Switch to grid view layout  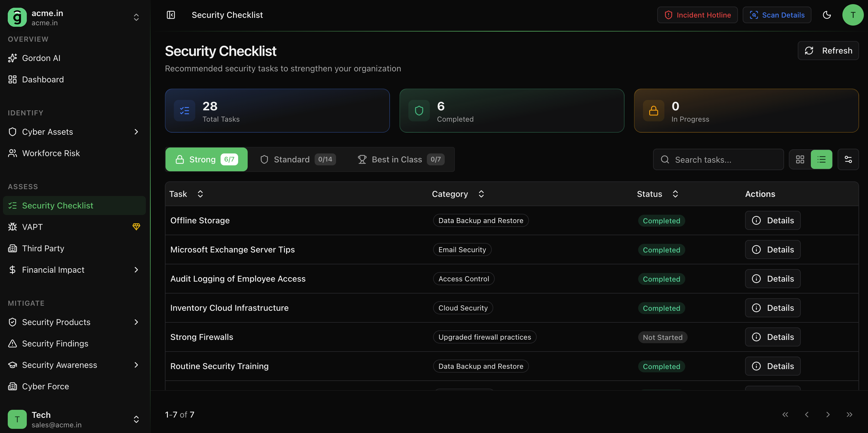[x=800, y=159]
